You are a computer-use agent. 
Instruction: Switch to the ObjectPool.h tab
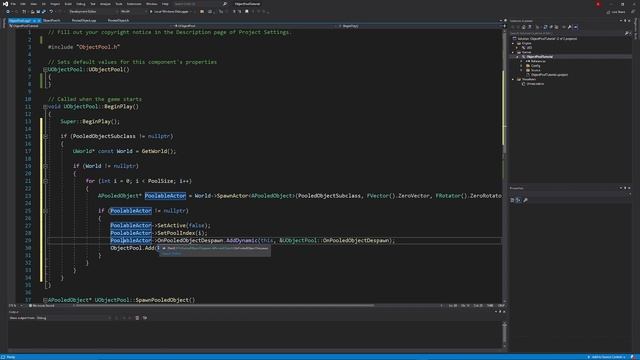(51, 20)
